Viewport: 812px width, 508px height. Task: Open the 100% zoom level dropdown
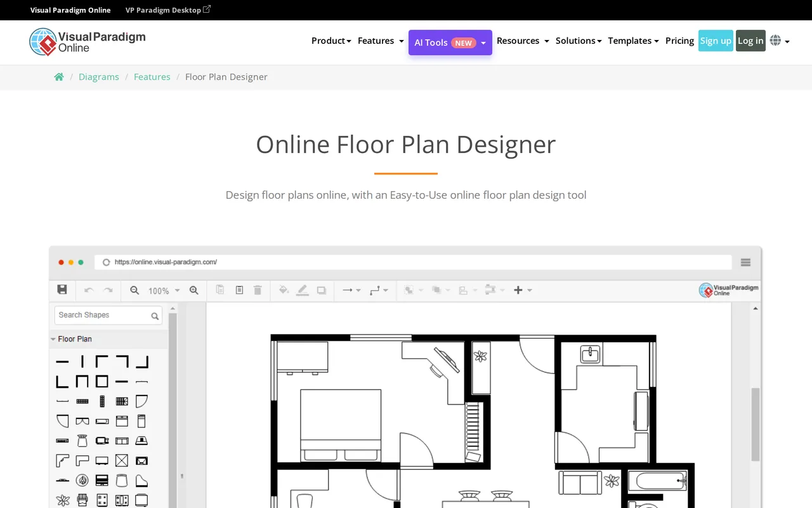pos(164,290)
